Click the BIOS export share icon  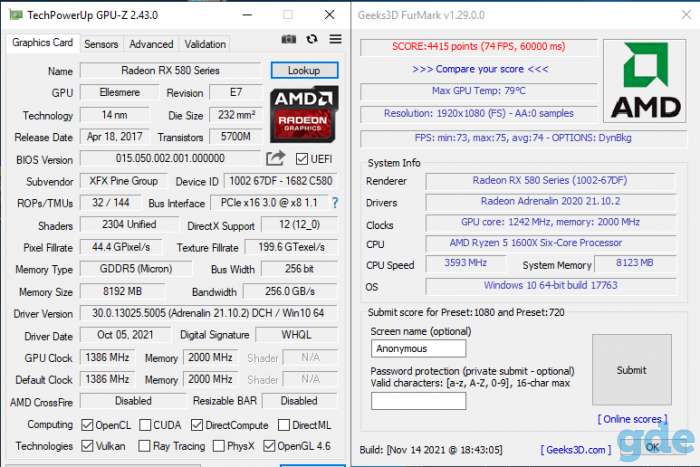[x=275, y=158]
